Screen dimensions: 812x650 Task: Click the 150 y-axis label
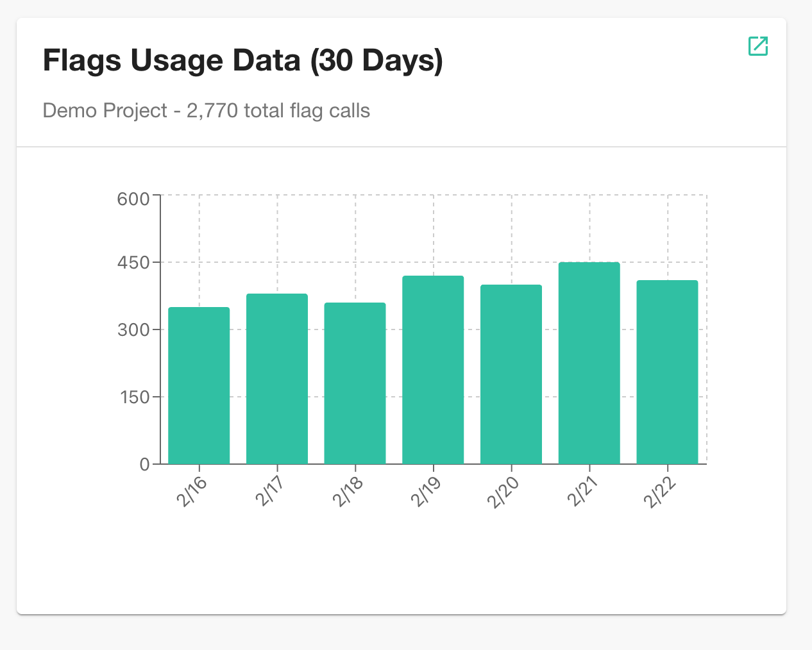tap(137, 397)
